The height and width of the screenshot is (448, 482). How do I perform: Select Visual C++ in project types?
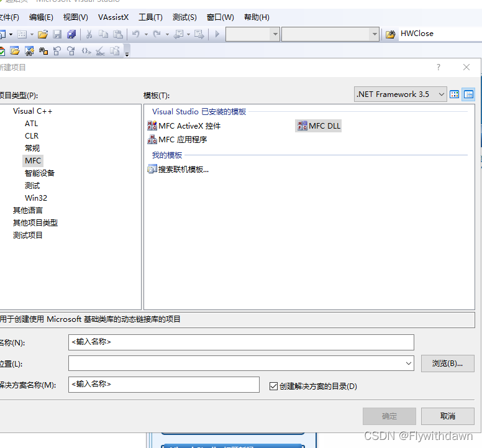pyautogui.click(x=32, y=111)
